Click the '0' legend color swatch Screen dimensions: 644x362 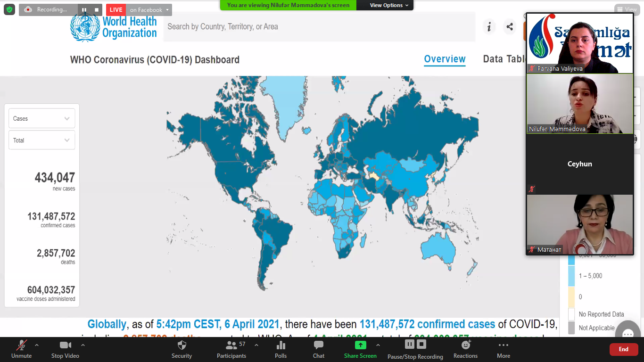pos(571,297)
